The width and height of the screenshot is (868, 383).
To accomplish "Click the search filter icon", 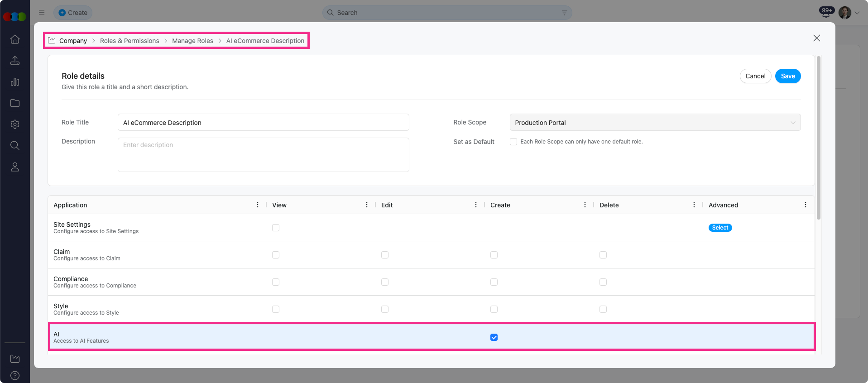I will coord(564,13).
